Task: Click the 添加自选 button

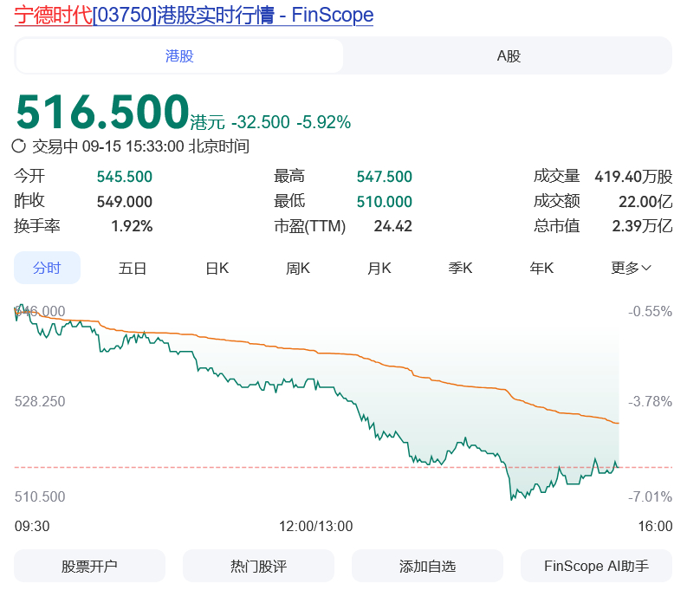Action: (427, 566)
